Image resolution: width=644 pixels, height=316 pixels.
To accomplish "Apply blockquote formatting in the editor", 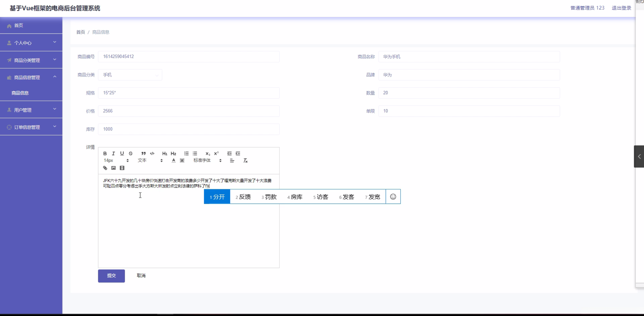I will tap(143, 153).
